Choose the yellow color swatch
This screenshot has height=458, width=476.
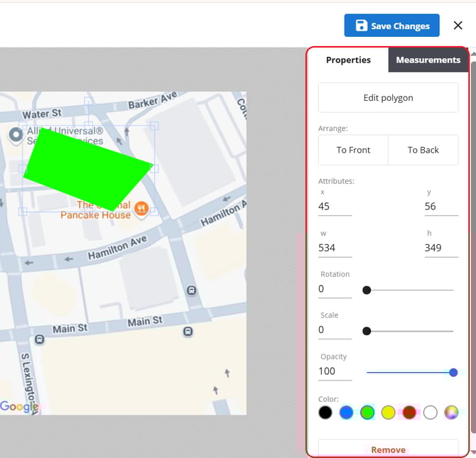point(388,413)
